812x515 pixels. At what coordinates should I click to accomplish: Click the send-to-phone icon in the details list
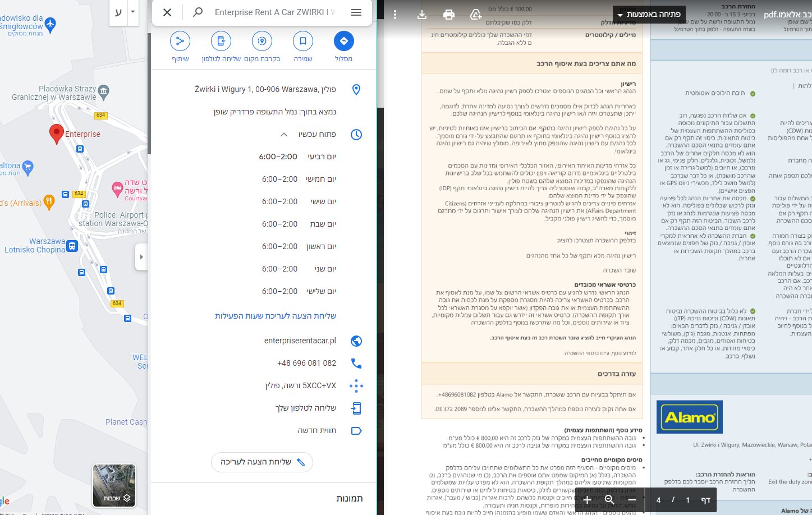pyautogui.click(x=356, y=408)
